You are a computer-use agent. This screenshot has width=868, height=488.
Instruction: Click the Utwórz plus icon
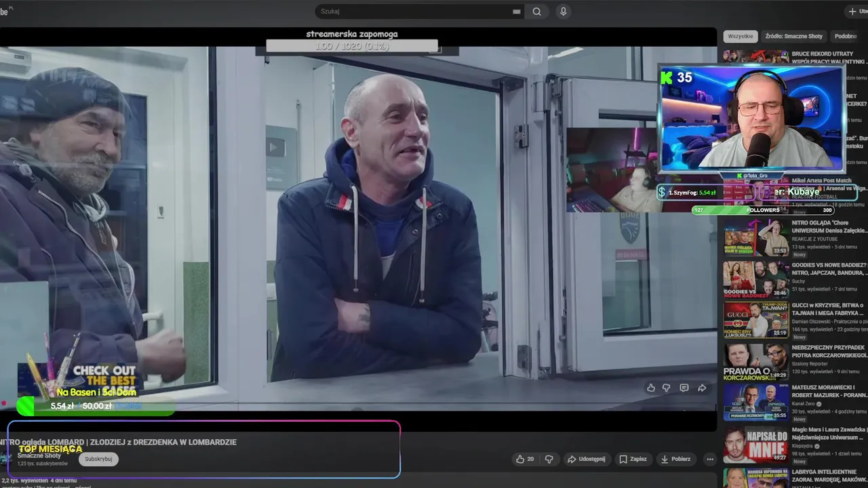(x=852, y=12)
